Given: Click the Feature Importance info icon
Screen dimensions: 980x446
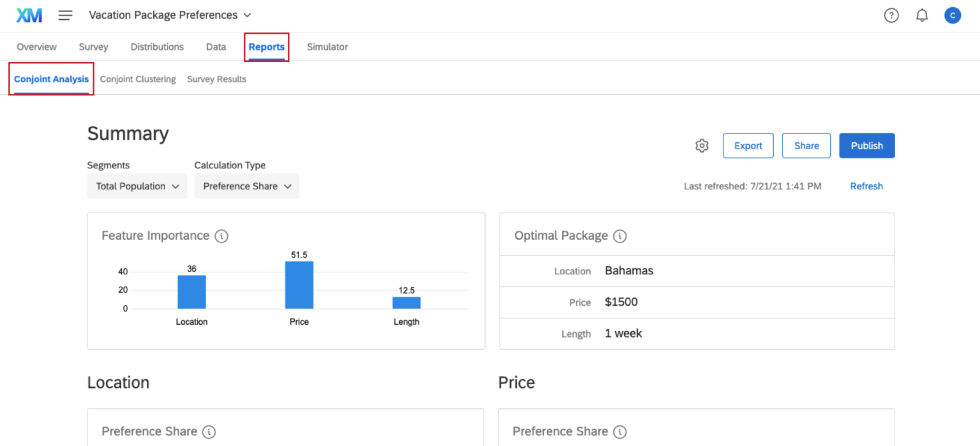Looking at the screenshot, I should coord(221,235).
